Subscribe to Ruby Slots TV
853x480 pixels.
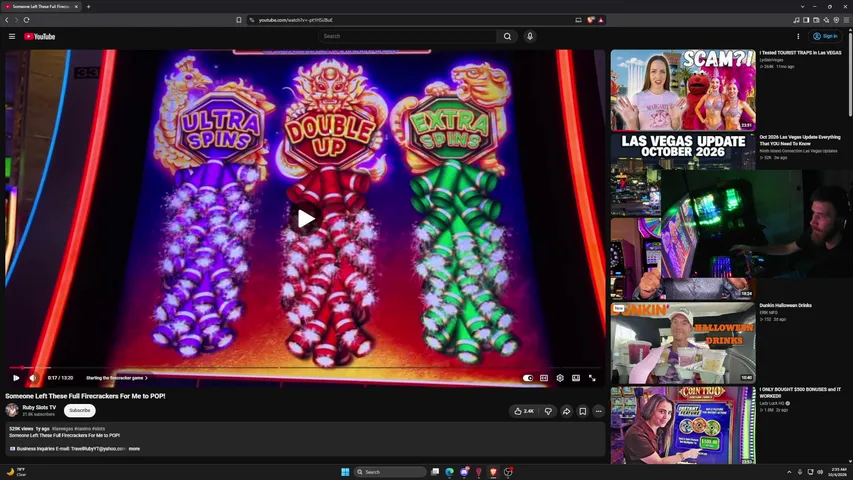[x=79, y=410]
